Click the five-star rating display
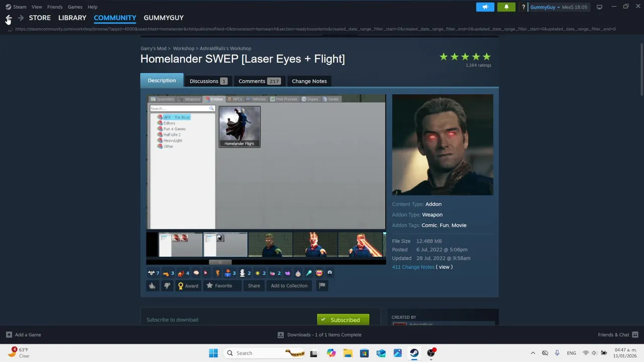Image resolution: width=644 pixels, height=362 pixels. tap(465, 57)
